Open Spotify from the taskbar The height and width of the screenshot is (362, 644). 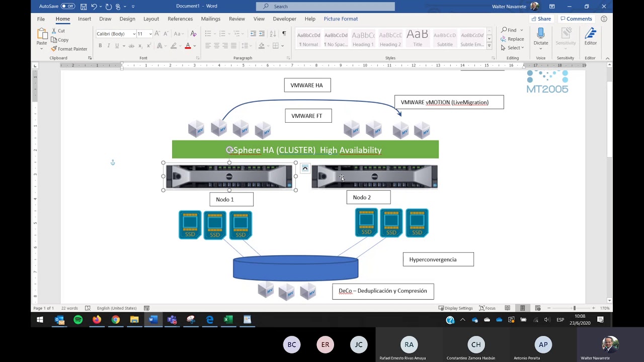[x=78, y=319]
